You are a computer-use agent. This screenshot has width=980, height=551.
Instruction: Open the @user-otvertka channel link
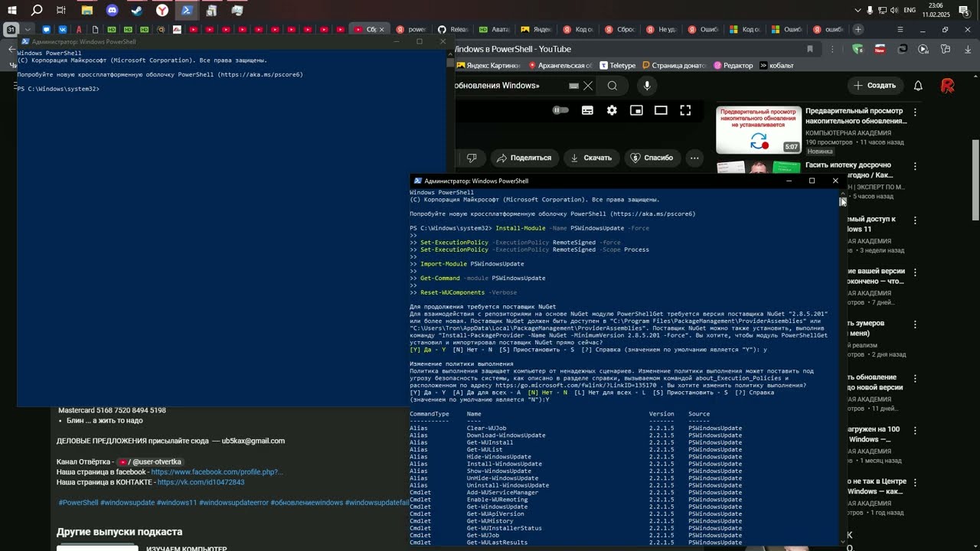pos(149,462)
